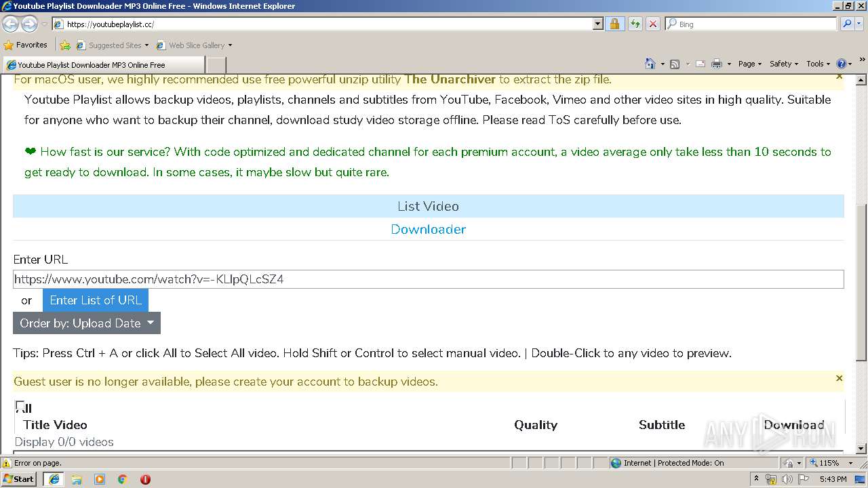Open the address bar history dropdown
868x488 pixels.
pyautogui.click(x=597, y=24)
